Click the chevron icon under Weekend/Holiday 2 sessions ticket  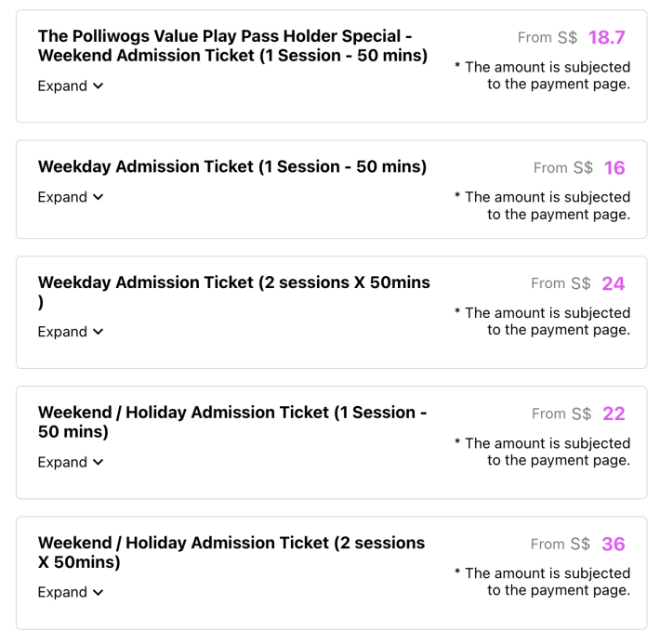98,593
